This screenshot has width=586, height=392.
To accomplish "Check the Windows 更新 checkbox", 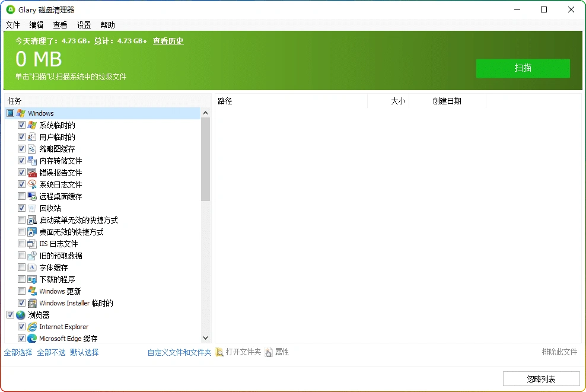I will [x=21, y=291].
